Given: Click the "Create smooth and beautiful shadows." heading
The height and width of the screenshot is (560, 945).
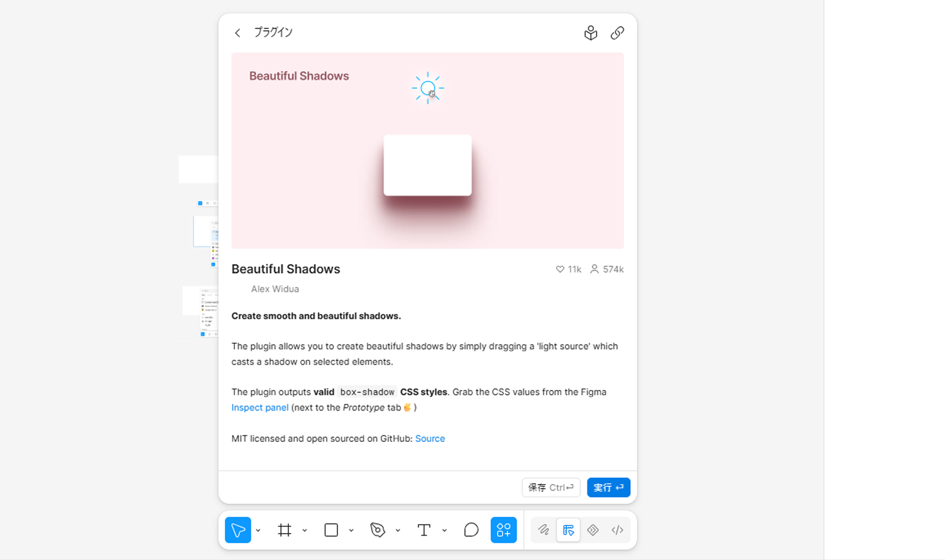Looking at the screenshot, I should click(316, 316).
